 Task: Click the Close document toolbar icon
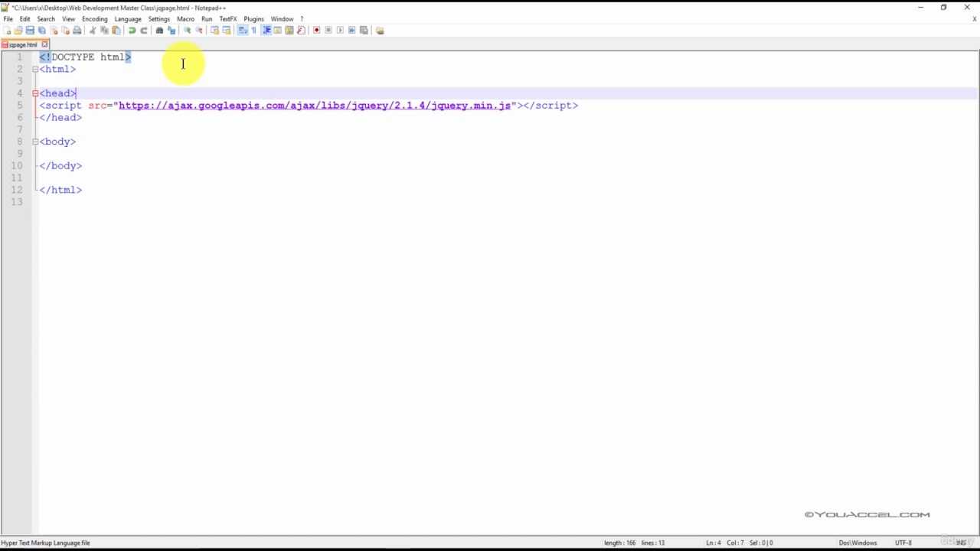54,31
